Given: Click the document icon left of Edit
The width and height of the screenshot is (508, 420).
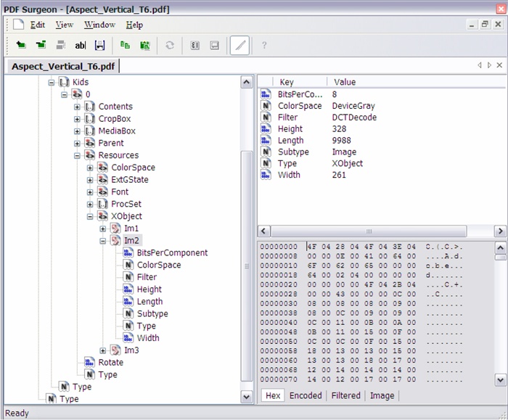Looking at the screenshot, I should [18, 25].
